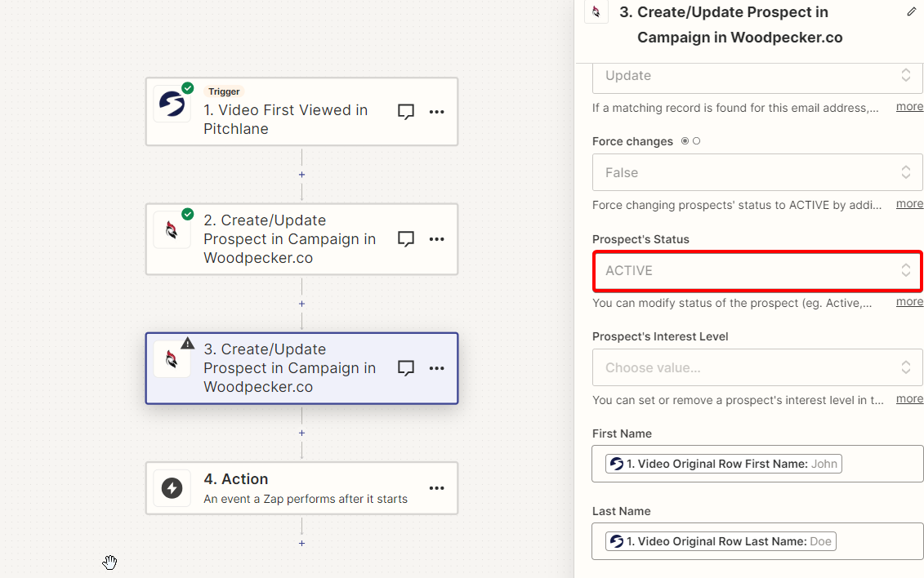Viewport: 924px width, 578px height.
Task: Add step below step 4 Action
Action: (x=301, y=543)
